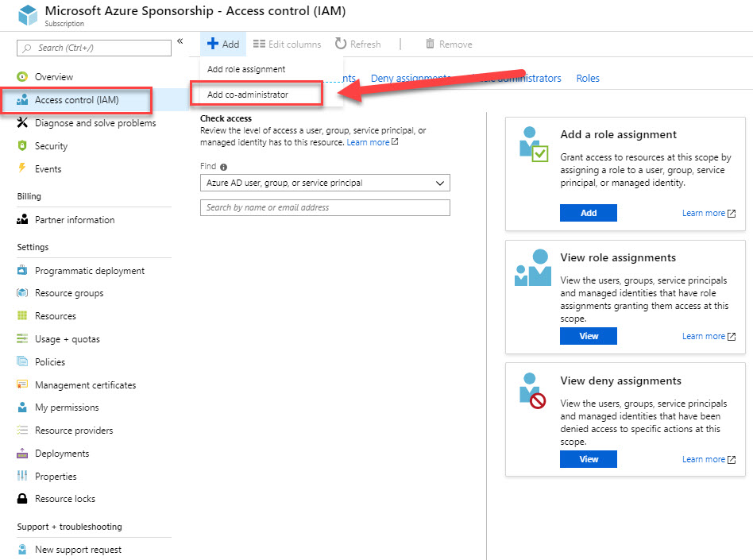Open Learn more in View role assignments
Image resolution: width=753 pixels, height=560 pixels.
[x=709, y=336]
